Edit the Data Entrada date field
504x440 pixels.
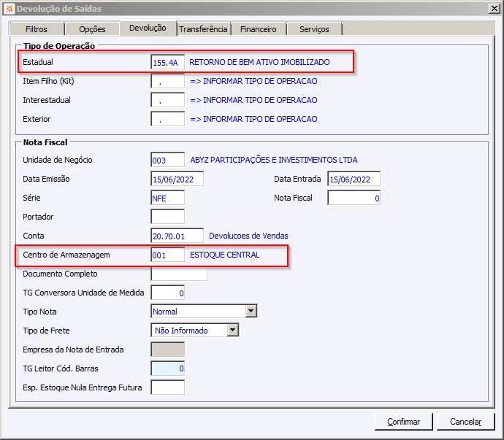(x=354, y=179)
